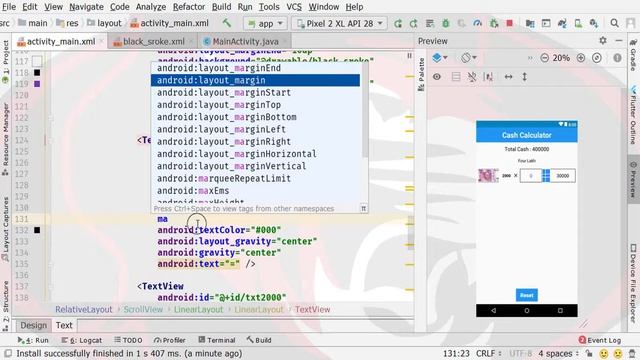The height and width of the screenshot is (360, 640).
Task: Click Attach Debugger bug icon in toolbar
Action: [x=493, y=23]
